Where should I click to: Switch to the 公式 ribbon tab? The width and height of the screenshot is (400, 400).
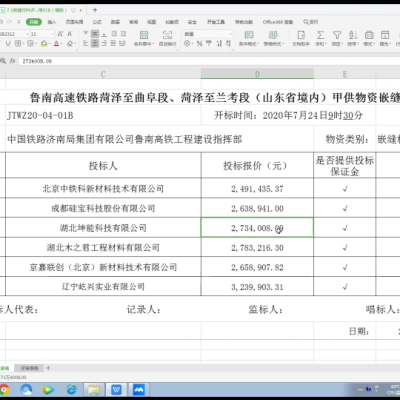pos(97,22)
